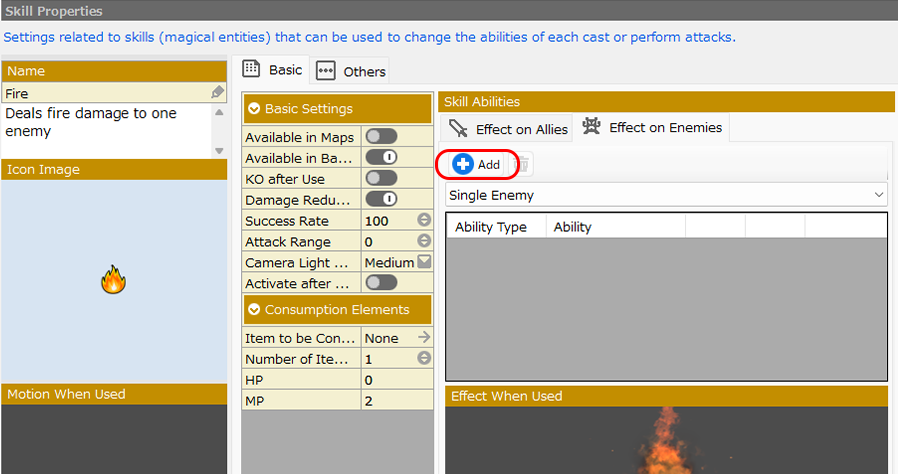
Task: Click the Number of Items spinner icon
Action: (x=424, y=358)
